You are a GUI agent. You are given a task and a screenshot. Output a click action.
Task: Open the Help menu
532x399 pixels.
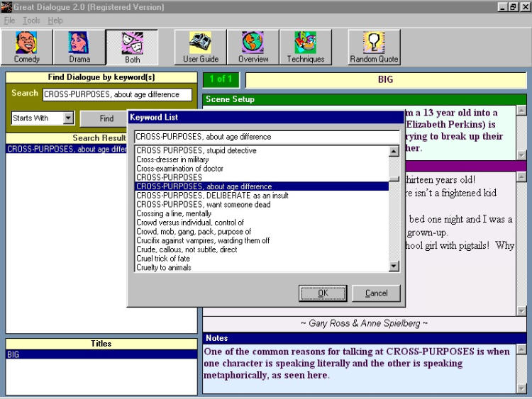click(55, 21)
